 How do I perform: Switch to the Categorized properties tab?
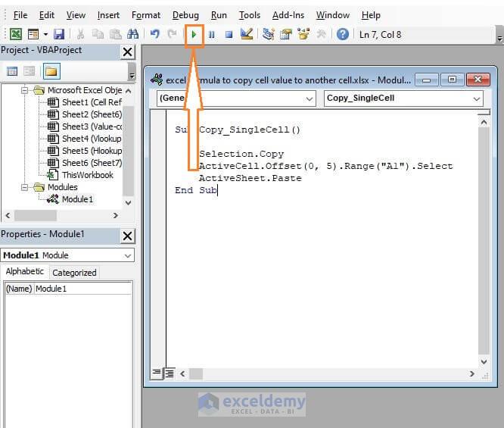(x=74, y=273)
